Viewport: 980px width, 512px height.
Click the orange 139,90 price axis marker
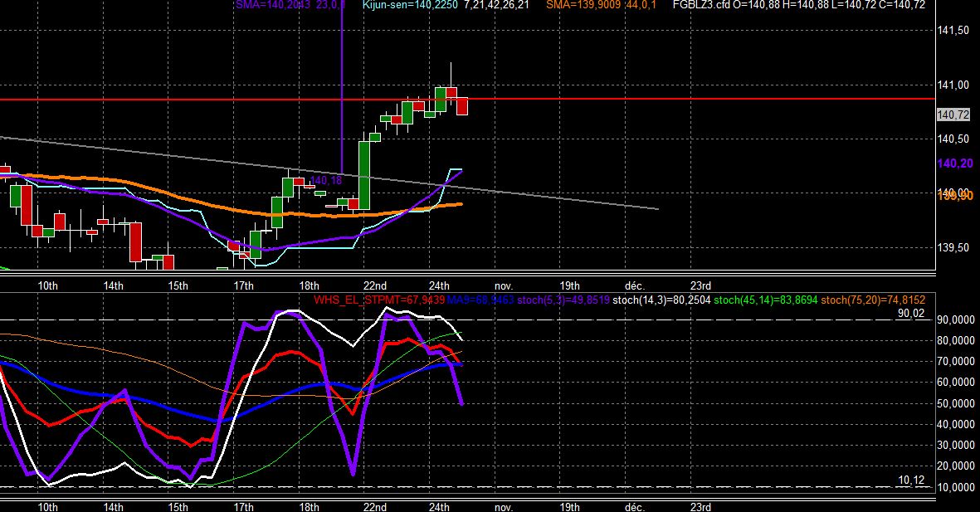click(x=955, y=196)
